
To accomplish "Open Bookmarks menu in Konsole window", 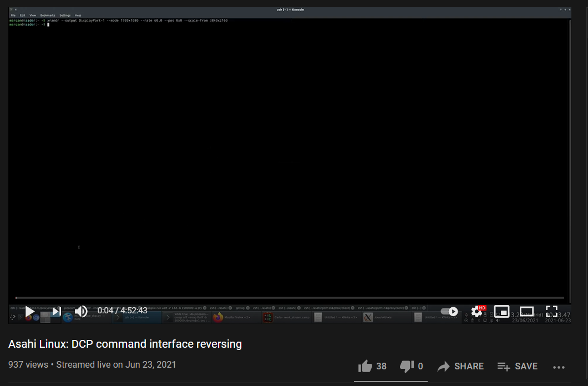I will 48,16.
